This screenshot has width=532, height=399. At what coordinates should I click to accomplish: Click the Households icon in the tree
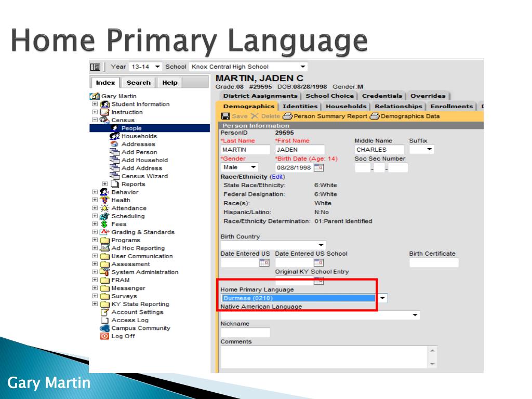(x=115, y=136)
